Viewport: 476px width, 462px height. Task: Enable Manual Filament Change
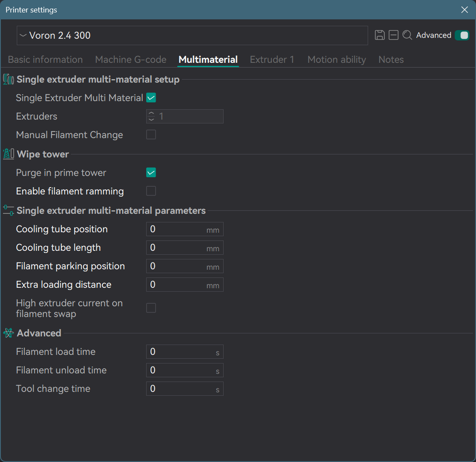(x=151, y=134)
